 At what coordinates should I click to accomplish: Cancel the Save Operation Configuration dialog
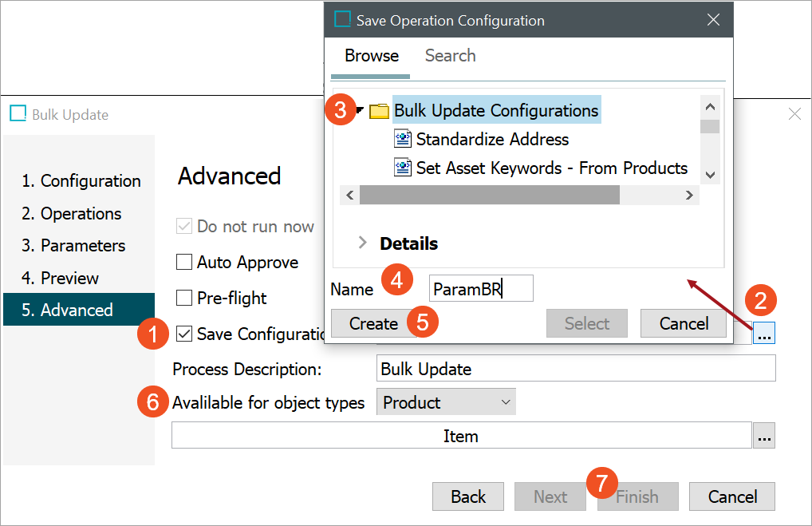pos(684,323)
